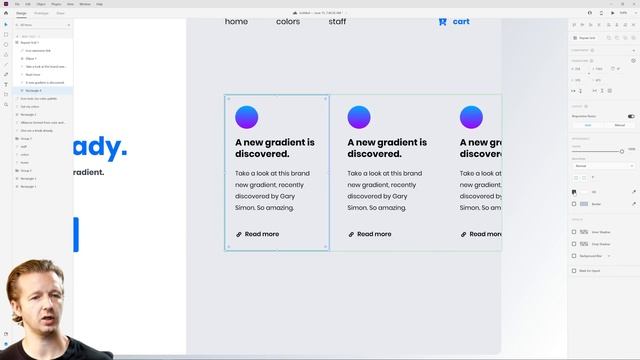Open the Libraries panel icon

click(x=6, y=334)
